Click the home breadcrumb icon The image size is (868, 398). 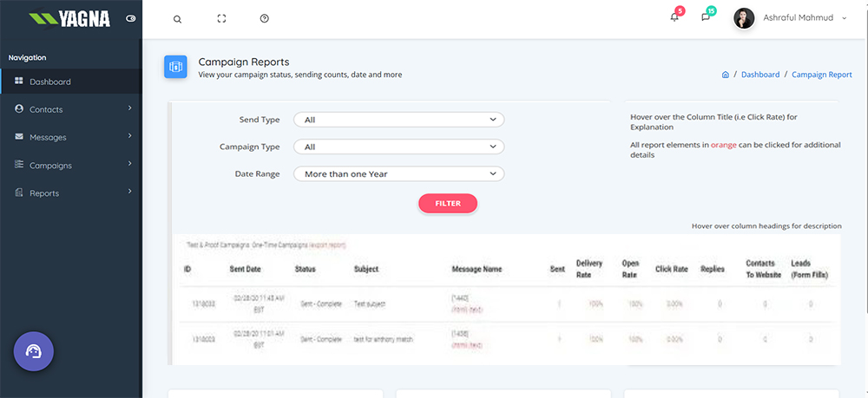coord(725,75)
